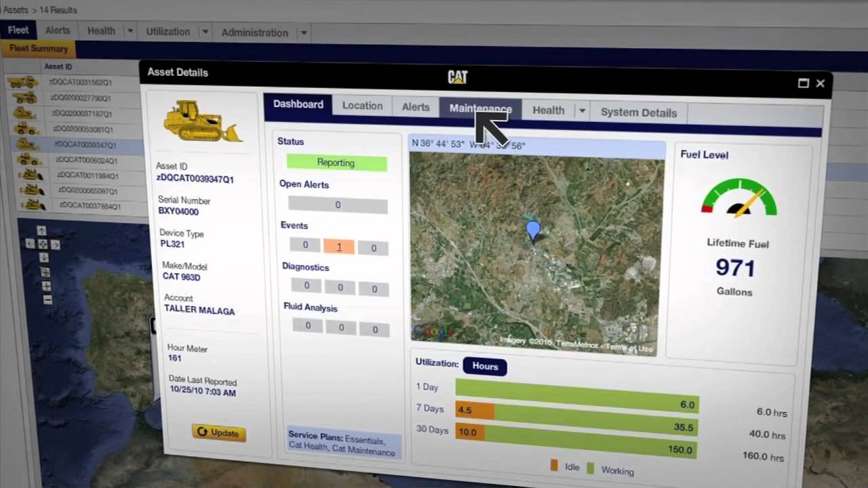Select the Fleet Summary tab

(x=39, y=48)
